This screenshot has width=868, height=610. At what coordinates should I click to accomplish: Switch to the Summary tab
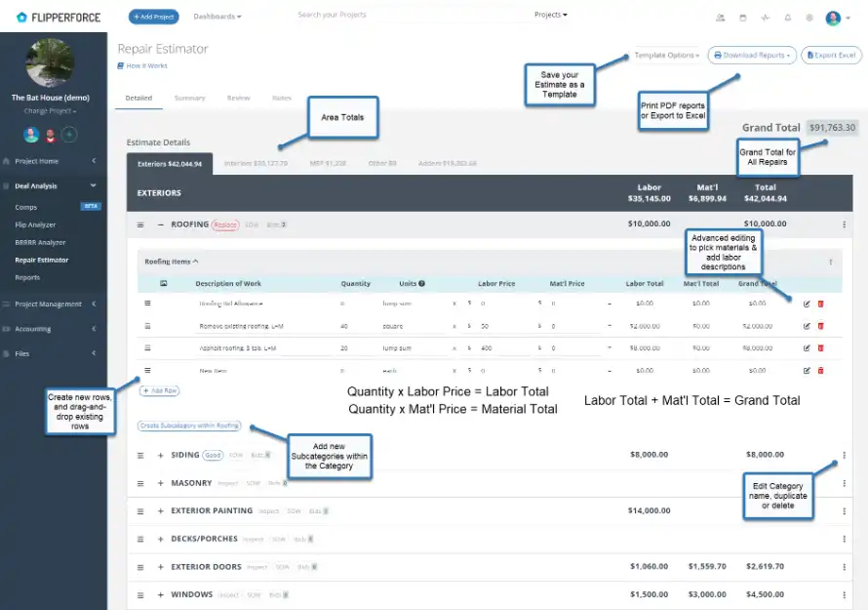coord(190,98)
